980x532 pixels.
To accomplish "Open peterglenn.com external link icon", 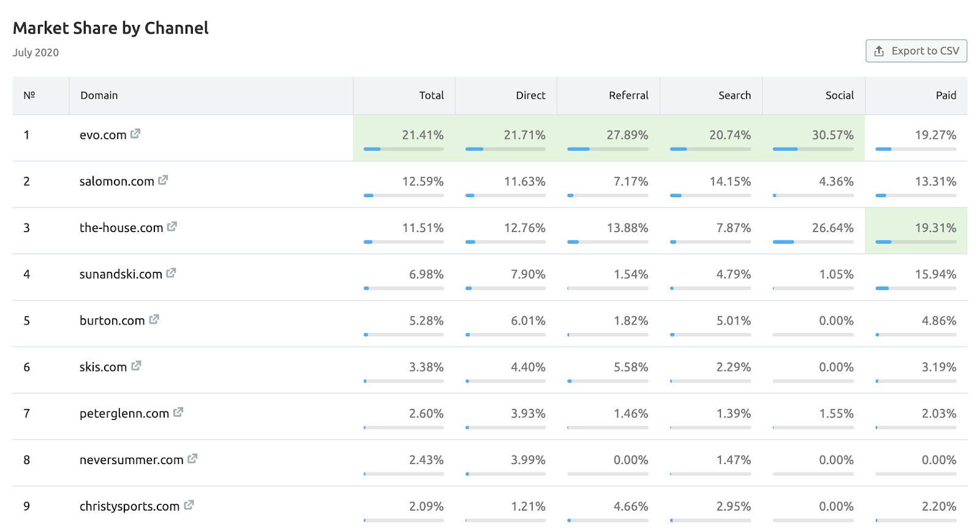I will coord(178,413).
